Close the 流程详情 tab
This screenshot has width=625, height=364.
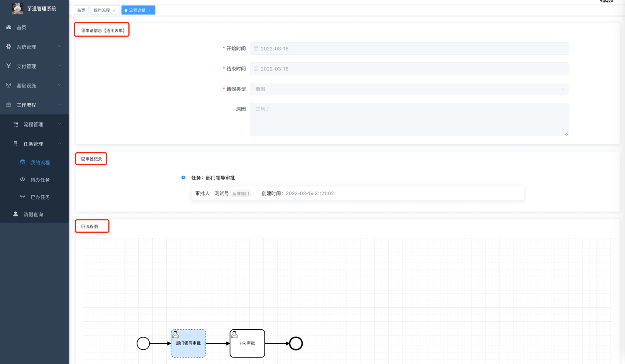tap(150, 11)
